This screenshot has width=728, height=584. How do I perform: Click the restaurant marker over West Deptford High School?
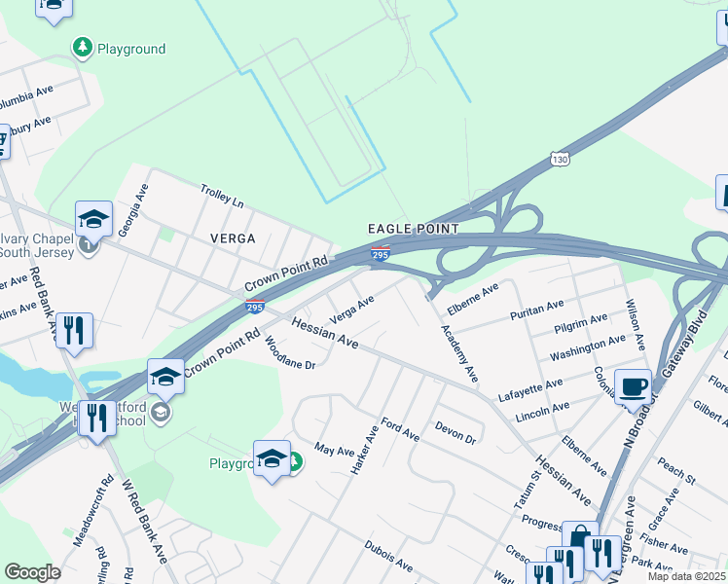(x=97, y=420)
